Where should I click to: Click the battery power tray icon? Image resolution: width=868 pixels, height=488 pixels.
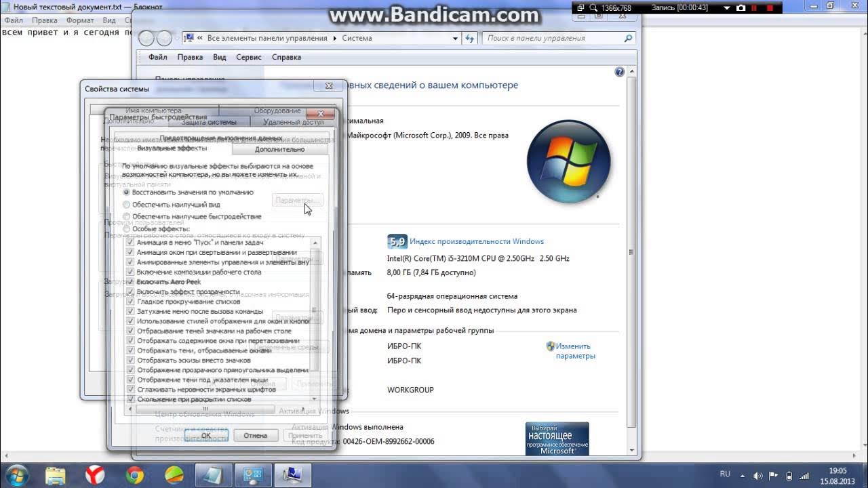(x=789, y=475)
